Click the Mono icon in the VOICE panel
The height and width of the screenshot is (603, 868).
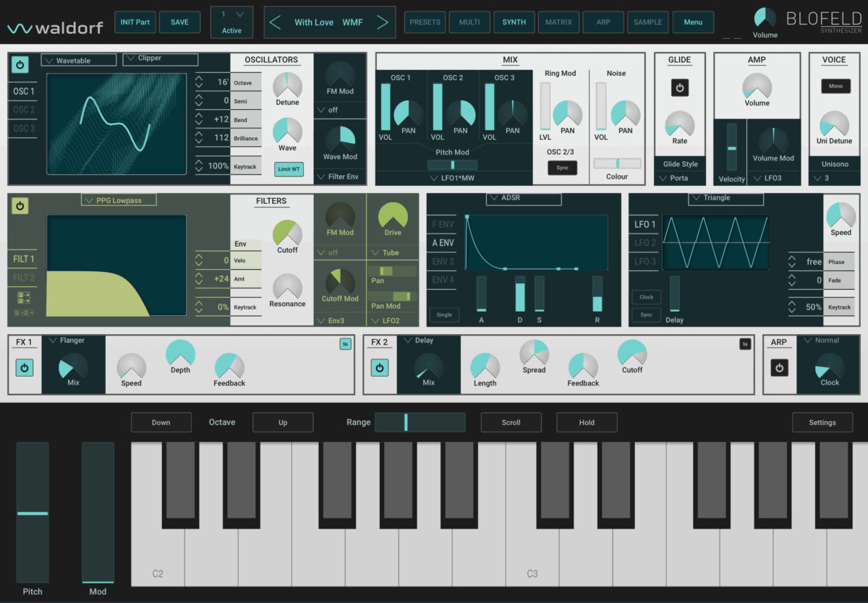coord(835,85)
